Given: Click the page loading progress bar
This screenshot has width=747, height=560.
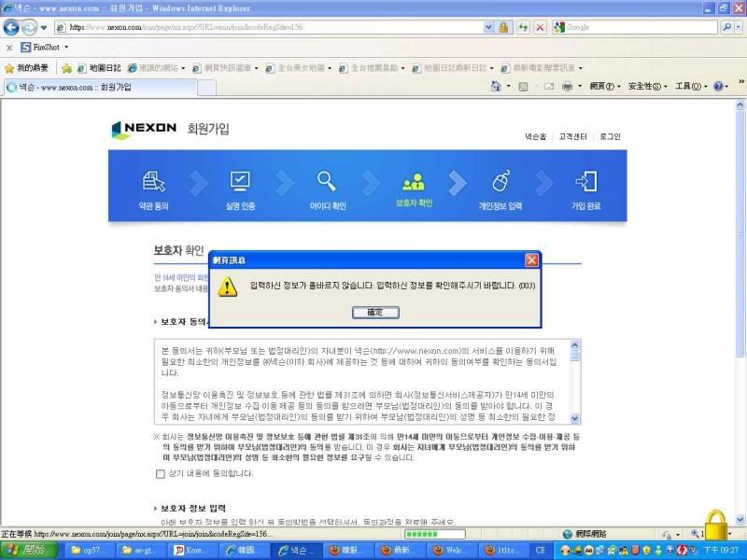Looking at the screenshot, I should coord(434,534).
